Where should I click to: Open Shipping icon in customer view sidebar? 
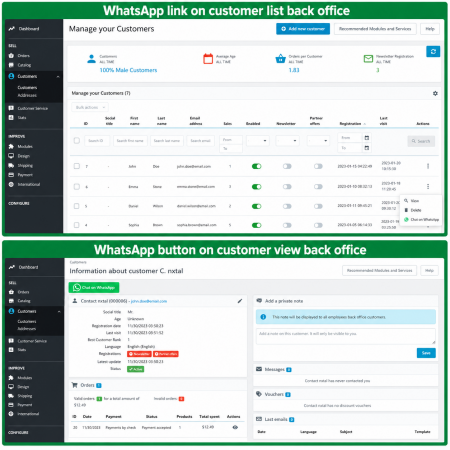click(11, 396)
